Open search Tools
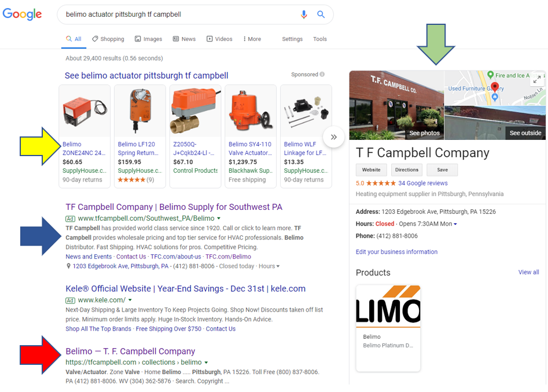This screenshot has width=548, height=392. tap(320, 39)
